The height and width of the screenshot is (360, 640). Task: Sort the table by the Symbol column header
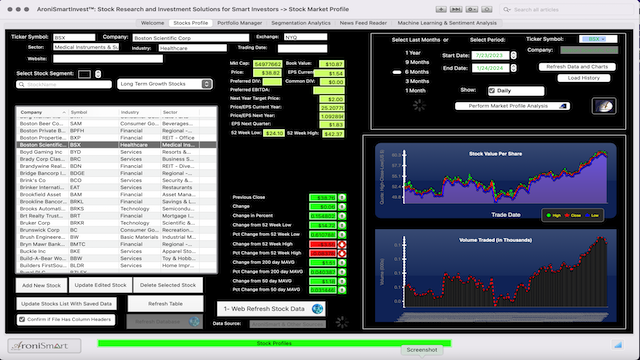93,112
